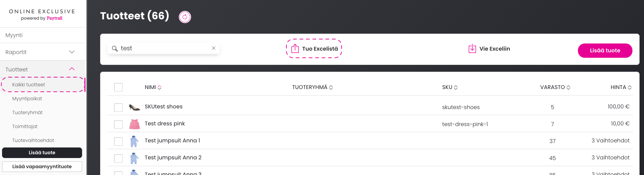Tick the select-all checkbox in table header
Screen dimensions: 644x175
(119, 87)
